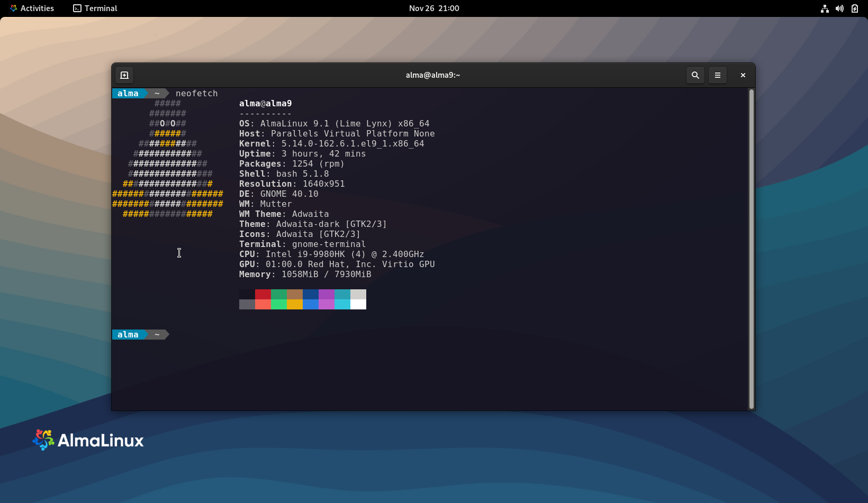This screenshot has height=503, width=868.
Task: Click the terminal vertical scrollbar
Action: [751, 249]
